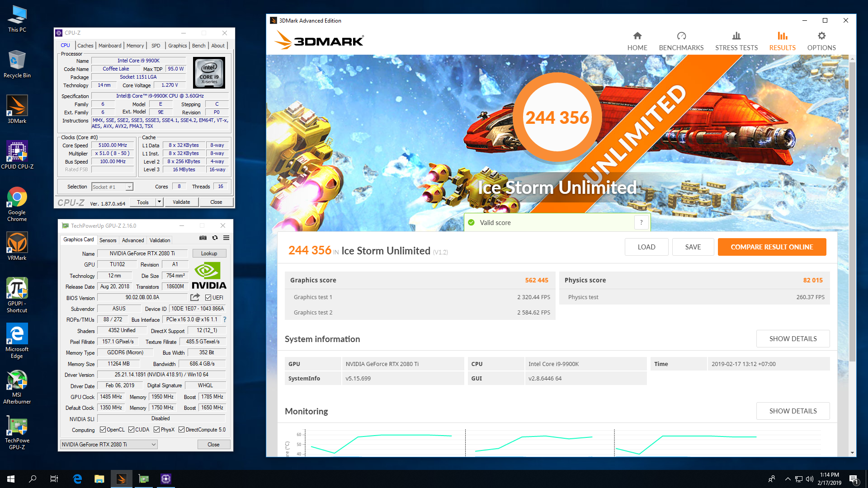The width and height of the screenshot is (868, 488).
Task: Toggle the PhysX checkbox
Action: tap(156, 430)
